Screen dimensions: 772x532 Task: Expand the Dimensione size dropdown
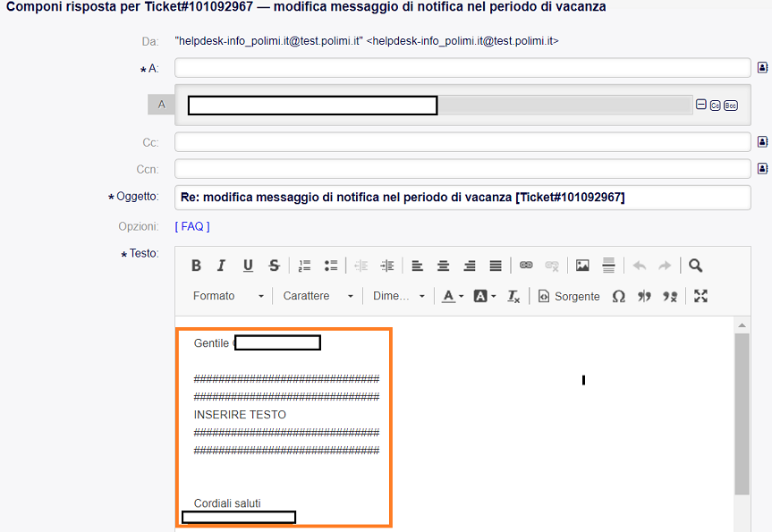[x=399, y=296]
